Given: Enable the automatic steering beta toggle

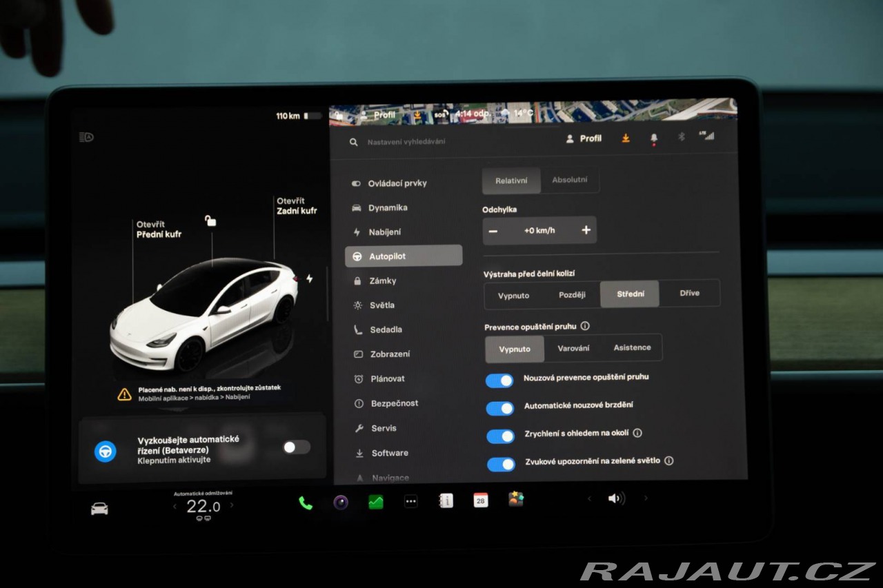Looking at the screenshot, I should (x=297, y=447).
